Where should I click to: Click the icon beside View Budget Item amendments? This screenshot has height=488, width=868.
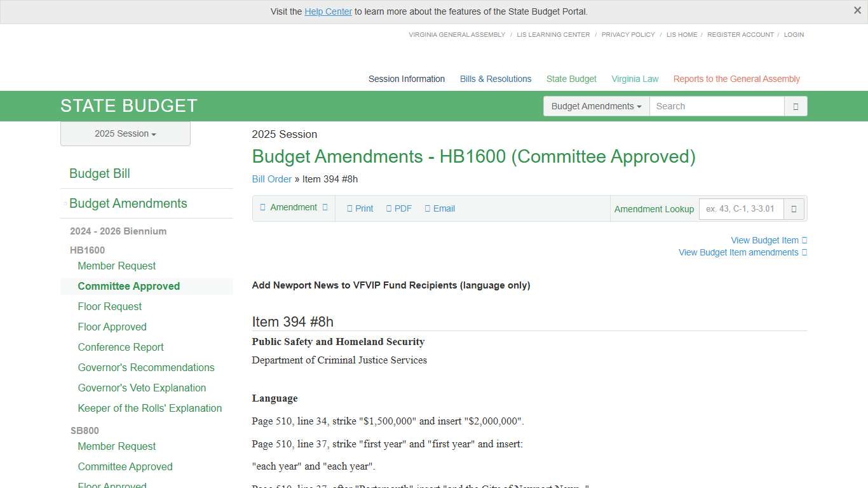pyautogui.click(x=804, y=252)
